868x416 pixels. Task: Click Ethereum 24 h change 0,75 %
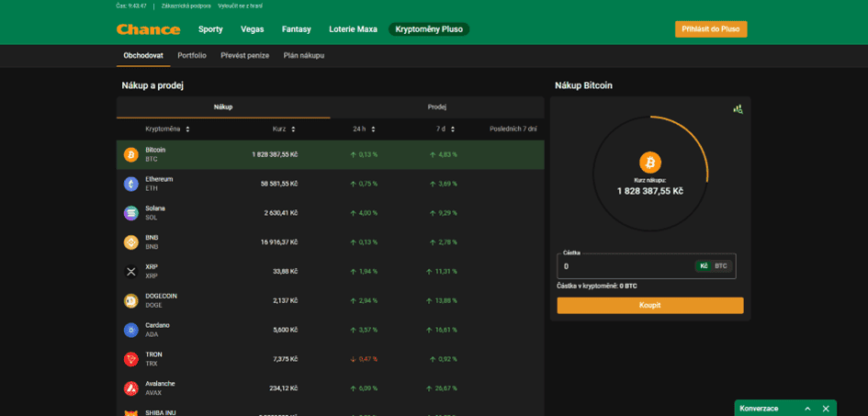[x=364, y=184]
